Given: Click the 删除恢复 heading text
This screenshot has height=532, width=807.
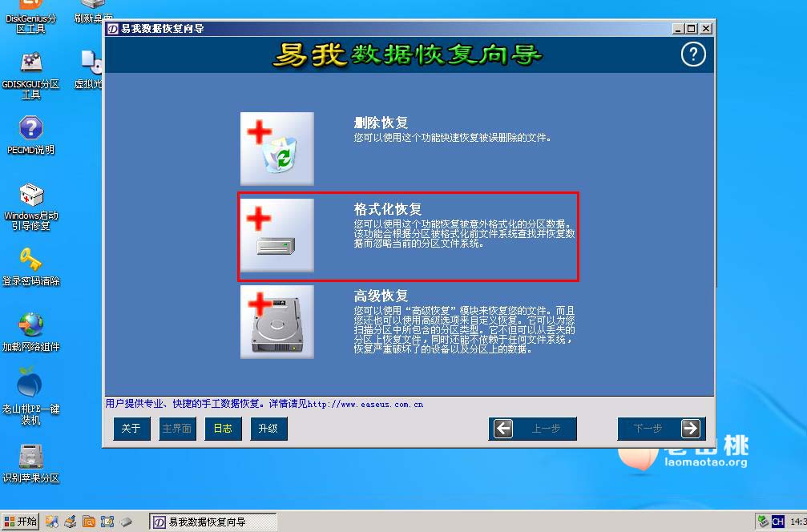Looking at the screenshot, I should tap(381, 123).
